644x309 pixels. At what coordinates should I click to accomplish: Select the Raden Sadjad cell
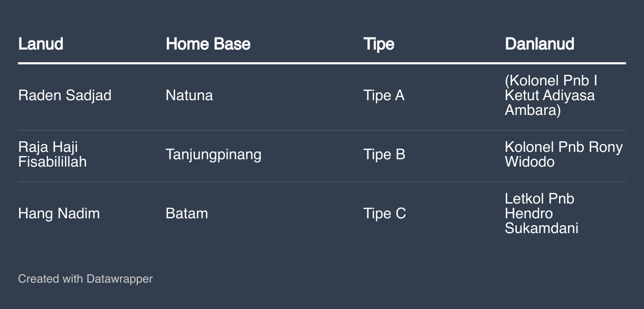click(64, 95)
